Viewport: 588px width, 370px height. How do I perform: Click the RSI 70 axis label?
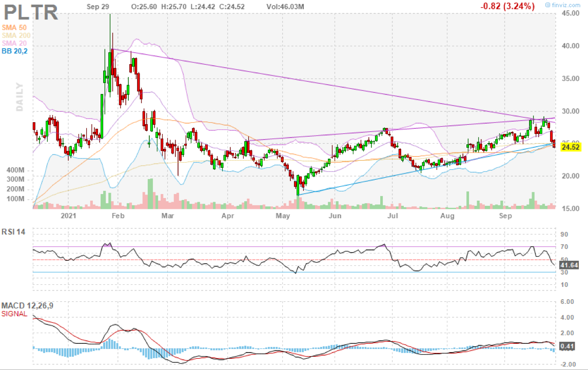564,247
